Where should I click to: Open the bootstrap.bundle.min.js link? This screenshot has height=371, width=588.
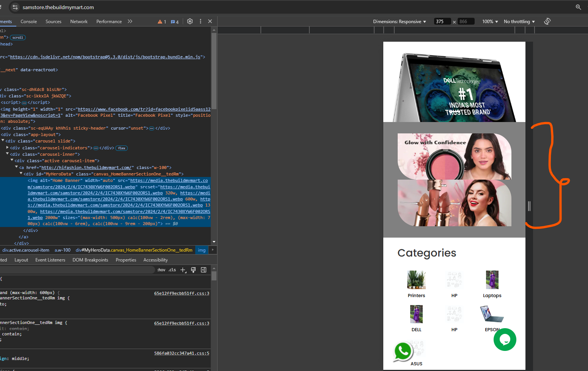tap(105, 57)
